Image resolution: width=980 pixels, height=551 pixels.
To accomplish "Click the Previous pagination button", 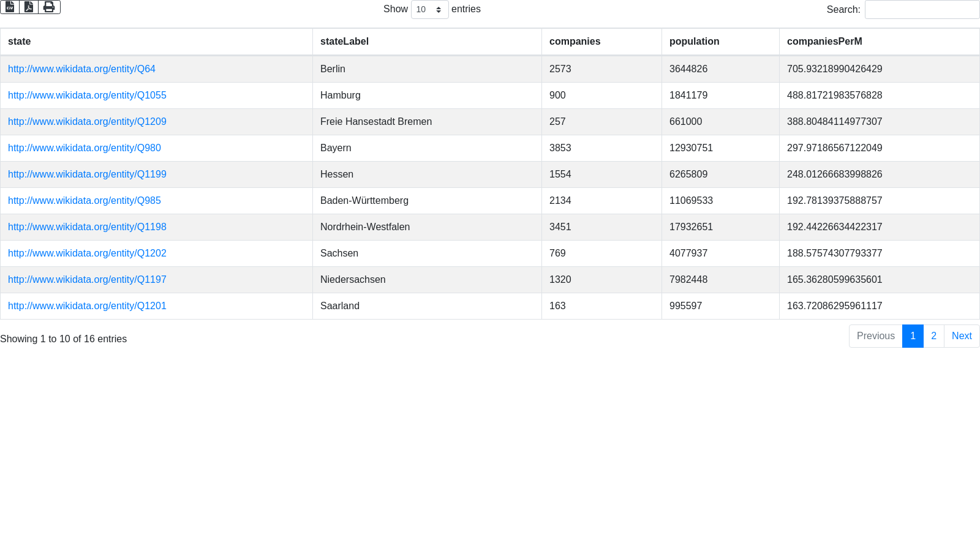I will pos(875,336).
